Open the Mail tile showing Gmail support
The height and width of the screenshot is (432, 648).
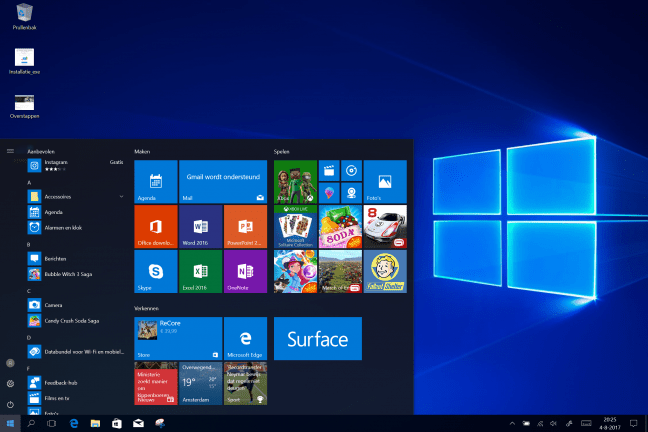point(223,181)
